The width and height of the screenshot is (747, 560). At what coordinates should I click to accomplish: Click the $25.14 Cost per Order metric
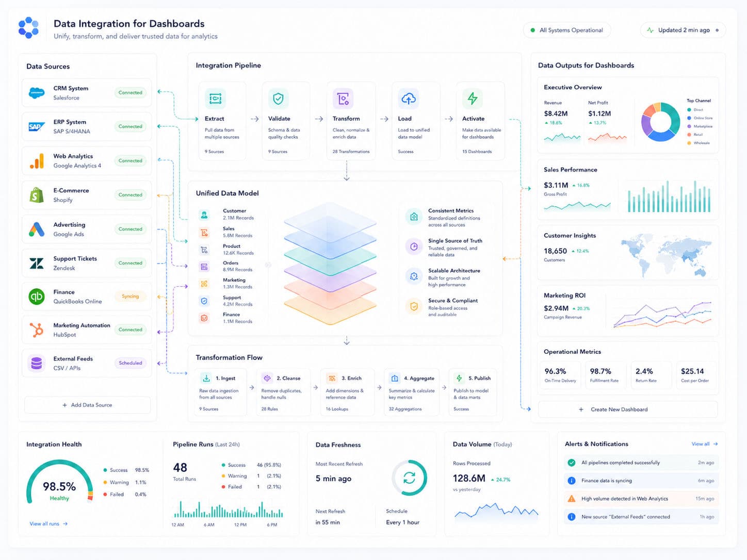coord(695,375)
